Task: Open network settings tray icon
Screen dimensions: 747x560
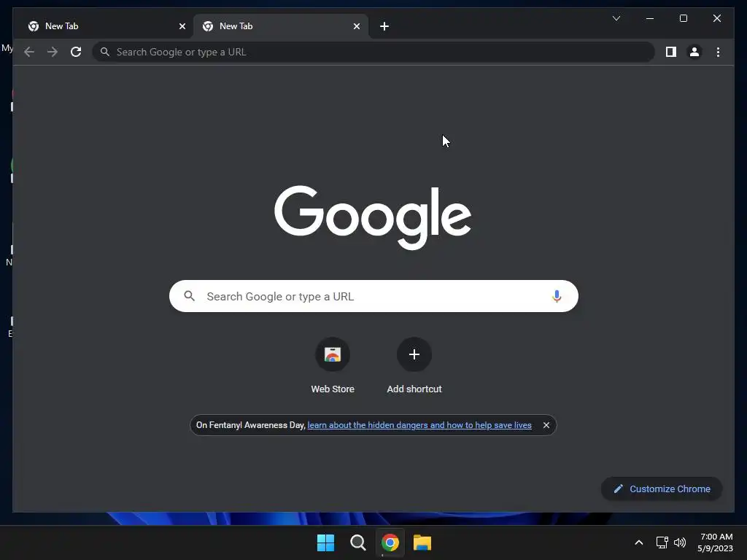Action: point(662,542)
